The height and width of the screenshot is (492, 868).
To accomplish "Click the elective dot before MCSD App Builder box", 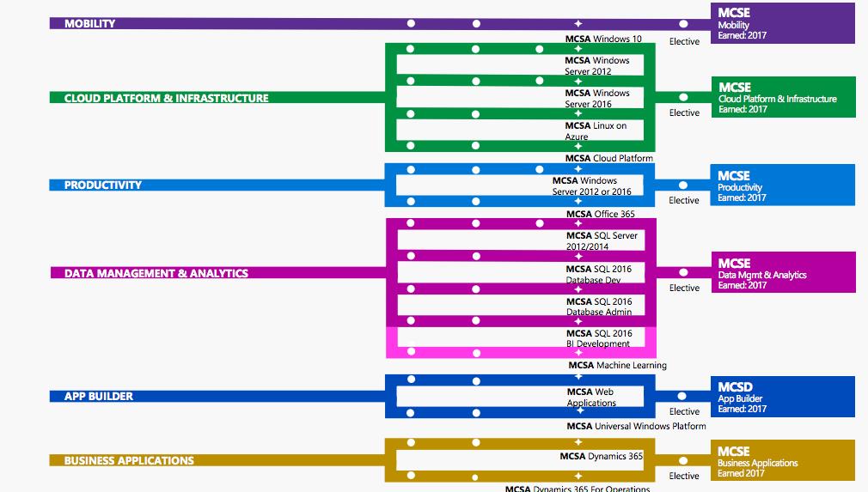I will (x=682, y=397).
